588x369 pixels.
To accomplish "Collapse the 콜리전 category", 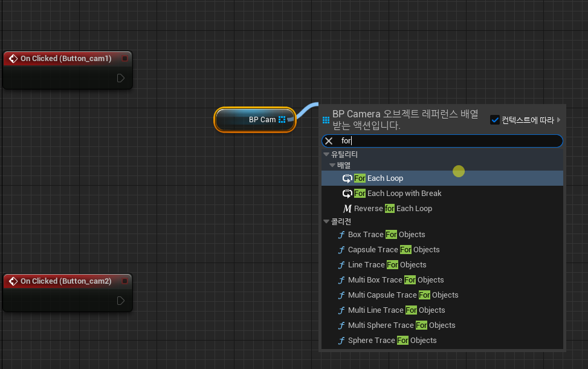I will [326, 221].
